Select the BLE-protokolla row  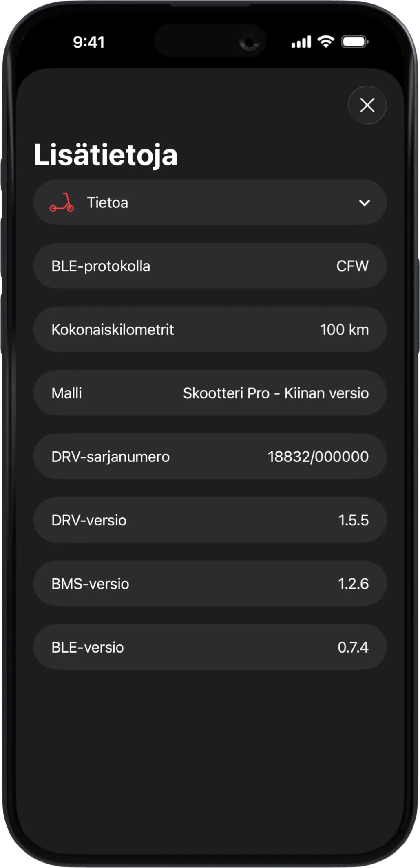(x=210, y=266)
